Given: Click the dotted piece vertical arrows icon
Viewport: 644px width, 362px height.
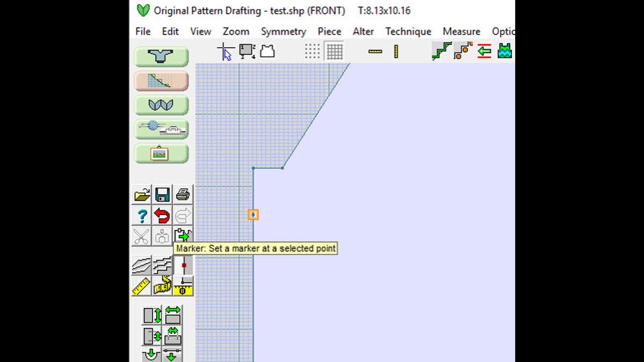Looking at the screenshot, I should point(152,335).
